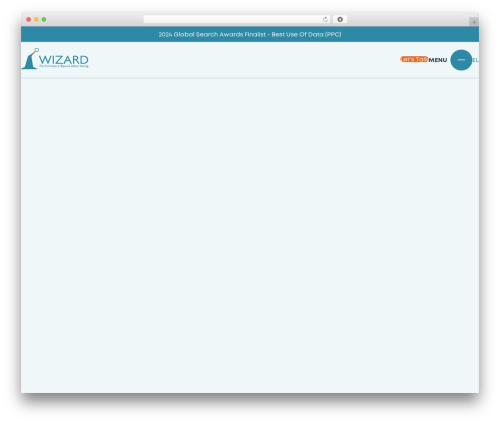Click the green maximize window button

point(44,19)
